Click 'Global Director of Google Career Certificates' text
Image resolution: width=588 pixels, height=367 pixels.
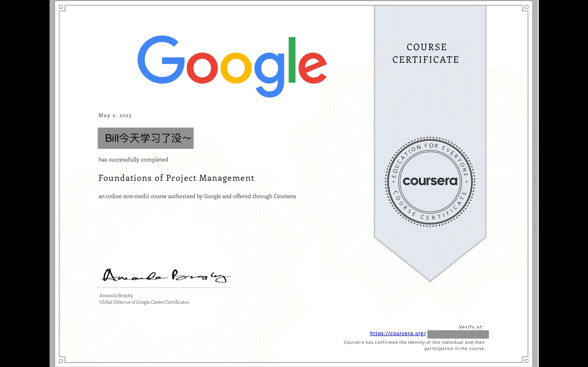pos(144,302)
